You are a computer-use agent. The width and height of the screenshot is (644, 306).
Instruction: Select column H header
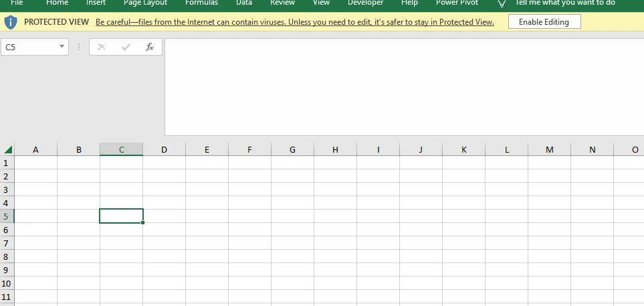click(335, 150)
